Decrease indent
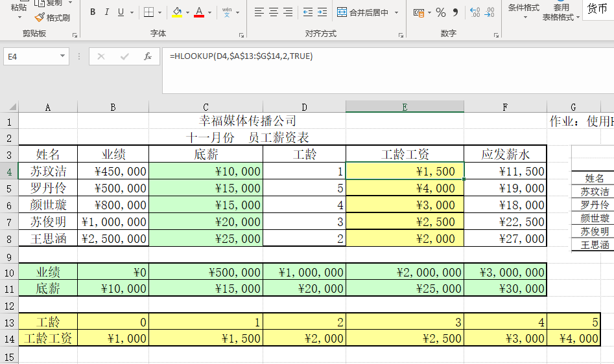 [x=308, y=12]
